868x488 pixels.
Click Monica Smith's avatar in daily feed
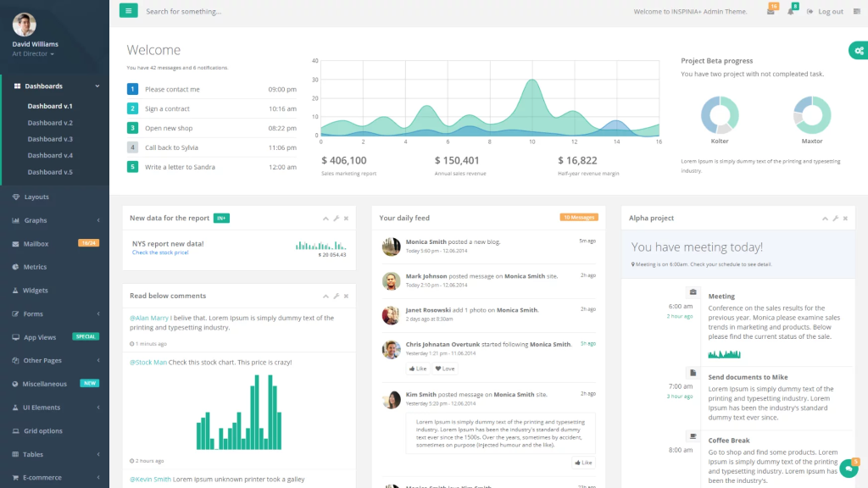(391, 247)
